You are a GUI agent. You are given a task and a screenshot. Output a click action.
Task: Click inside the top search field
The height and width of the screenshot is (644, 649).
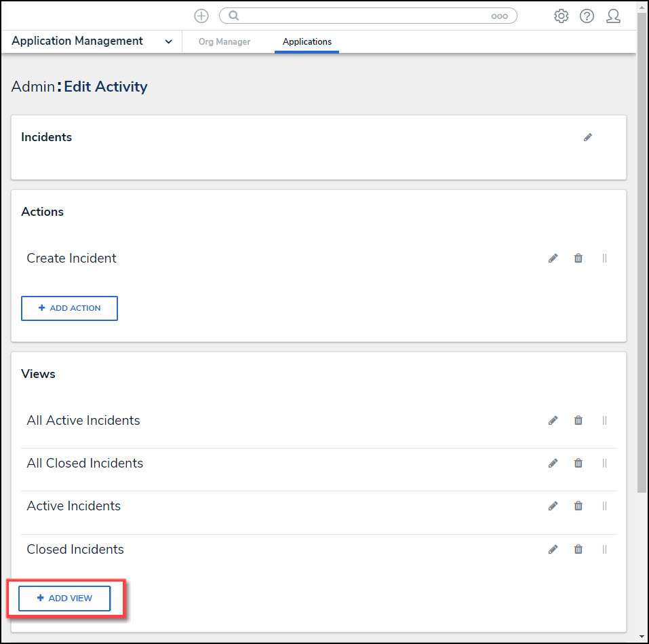[359, 16]
